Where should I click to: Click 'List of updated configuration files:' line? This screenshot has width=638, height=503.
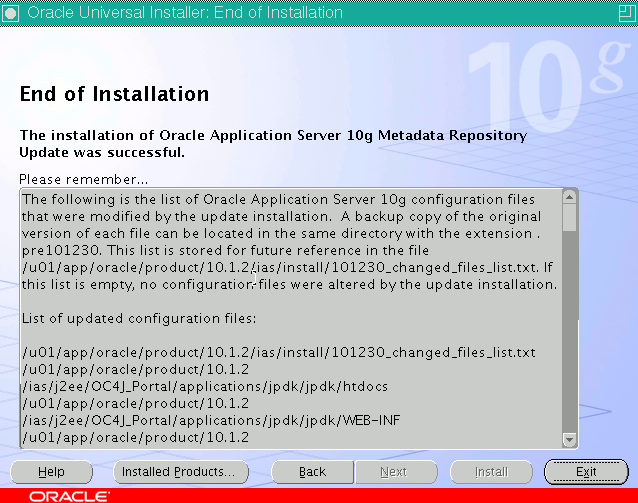(139, 318)
